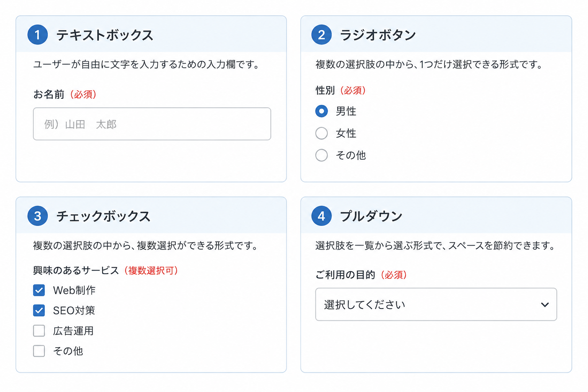Toggle the SEO対策 checkbox off
The width and height of the screenshot is (588, 392).
click(x=39, y=310)
